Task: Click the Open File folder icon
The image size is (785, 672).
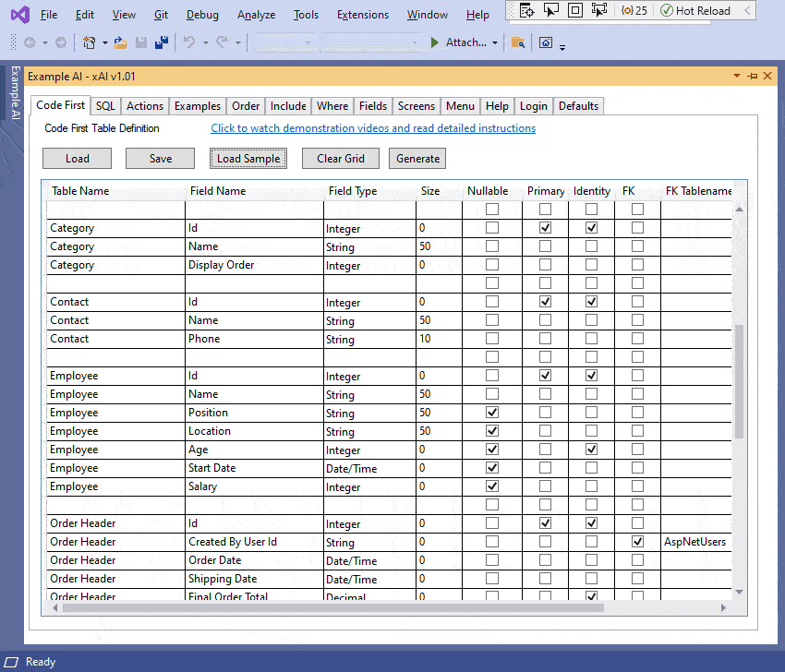Action: coord(121,42)
